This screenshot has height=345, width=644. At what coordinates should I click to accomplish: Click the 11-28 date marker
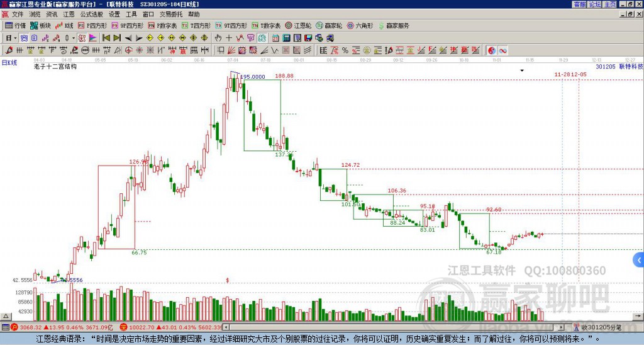[562, 74]
